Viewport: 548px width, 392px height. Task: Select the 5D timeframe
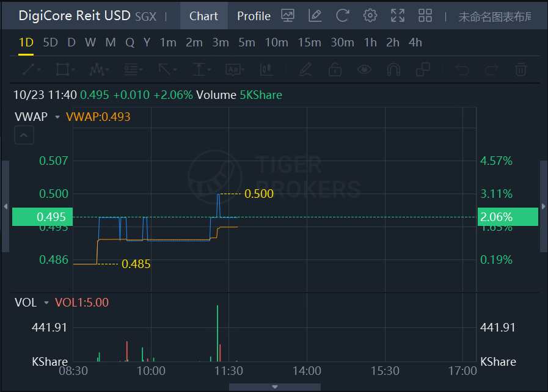[50, 43]
